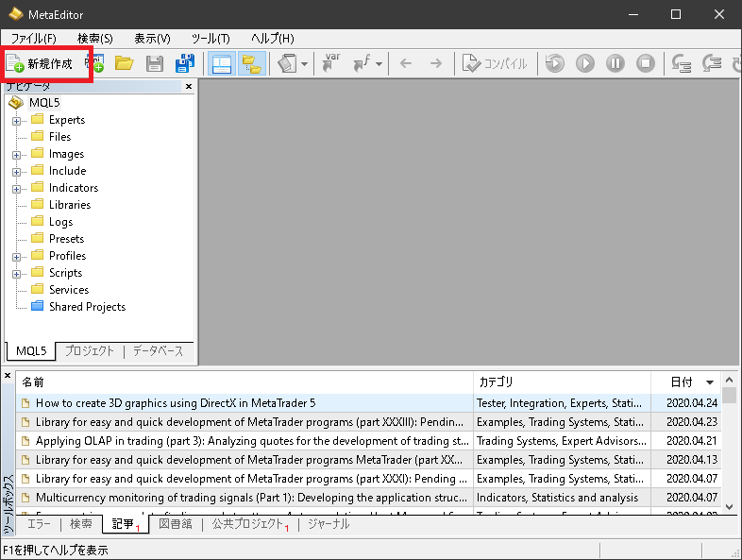
Task: Expand the Scripts folder
Action: pos(17,275)
